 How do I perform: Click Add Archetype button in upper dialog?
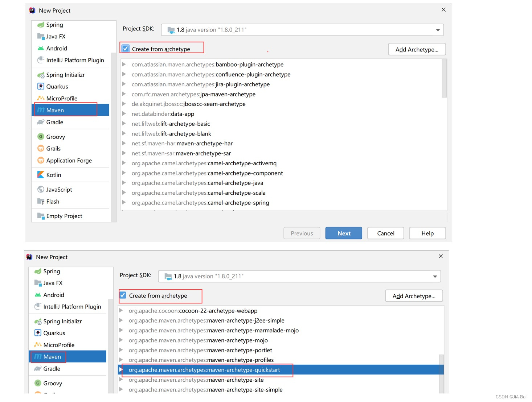point(417,49)
